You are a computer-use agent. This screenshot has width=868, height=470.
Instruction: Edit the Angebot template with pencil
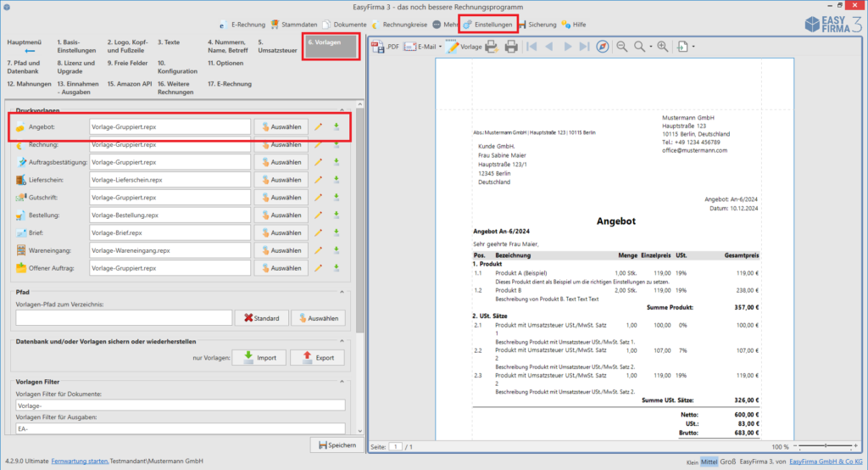tap(319, 127)
